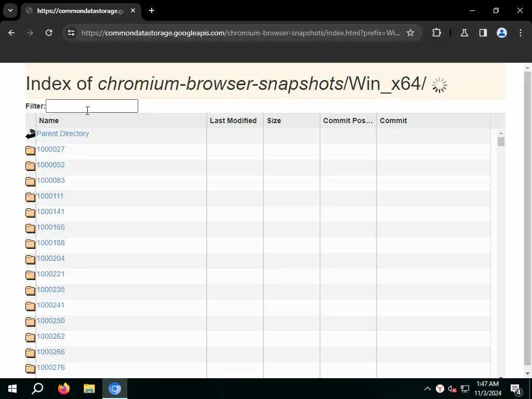Sort by the Commit Position column header

coord(348,121)
